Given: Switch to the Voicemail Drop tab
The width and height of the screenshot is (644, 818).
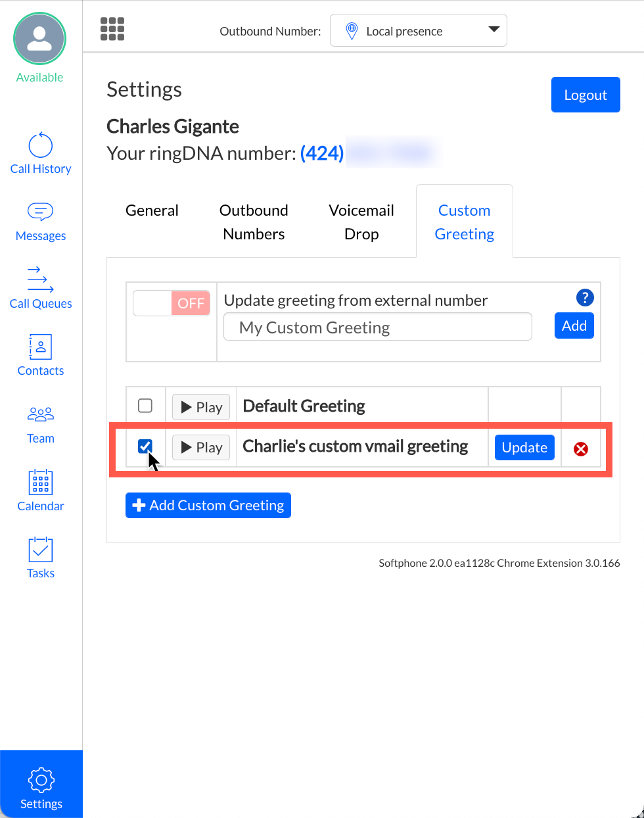Looking at the screenshot, I should coord(361,222).
